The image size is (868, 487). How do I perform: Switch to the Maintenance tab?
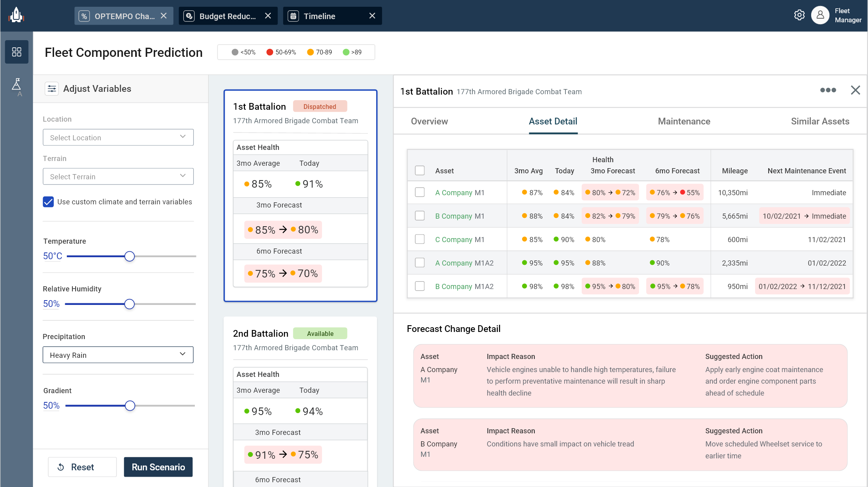(684, 121)
